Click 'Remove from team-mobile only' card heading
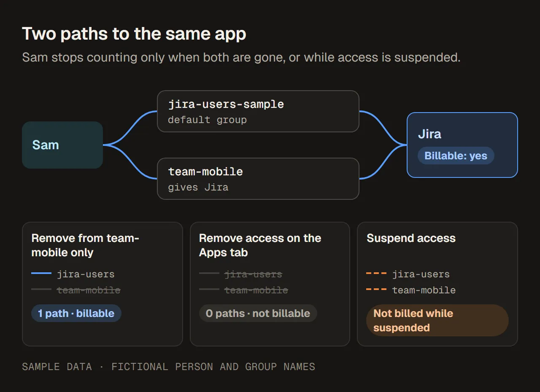Image resolution: width=540 pixels, height=392 pixels. click(85, 245)
